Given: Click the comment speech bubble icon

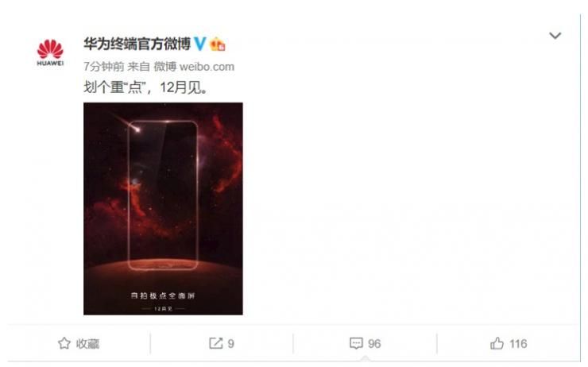Looking at the screenshot, I should [356, 343].
